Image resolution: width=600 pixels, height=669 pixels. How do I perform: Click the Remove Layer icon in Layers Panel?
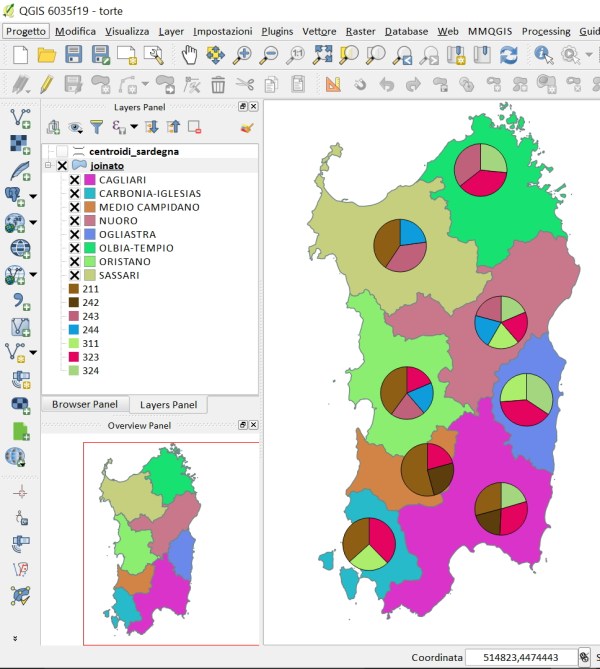195,127
